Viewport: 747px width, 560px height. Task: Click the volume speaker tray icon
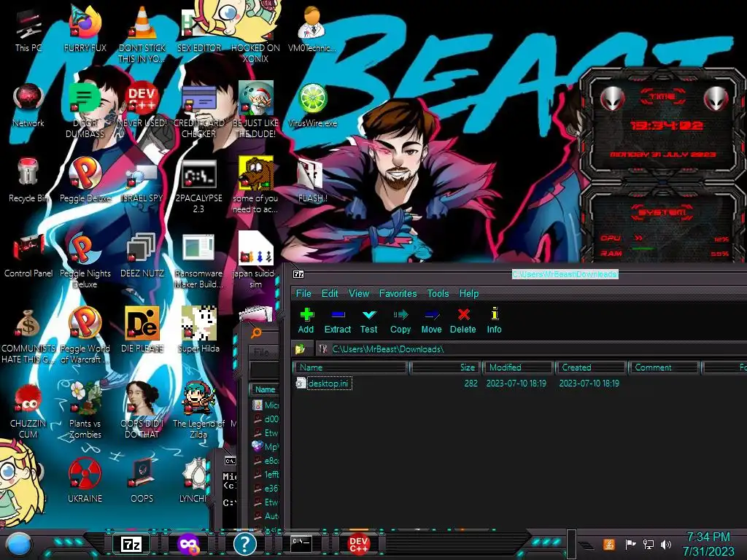click(x=666, y=544)
